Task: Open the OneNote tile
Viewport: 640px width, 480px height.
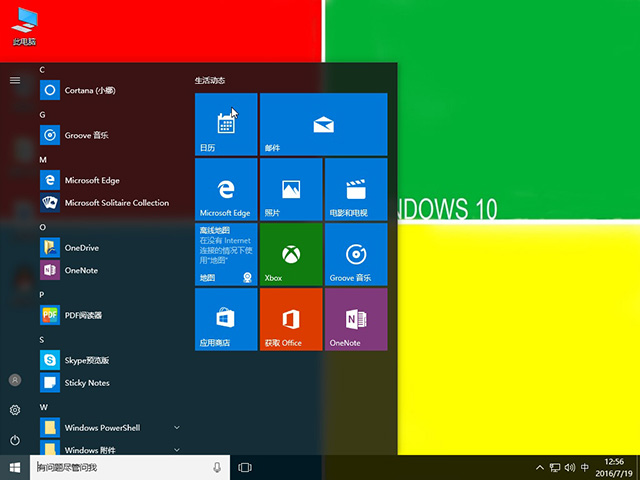Action: (x=355, y=319)
